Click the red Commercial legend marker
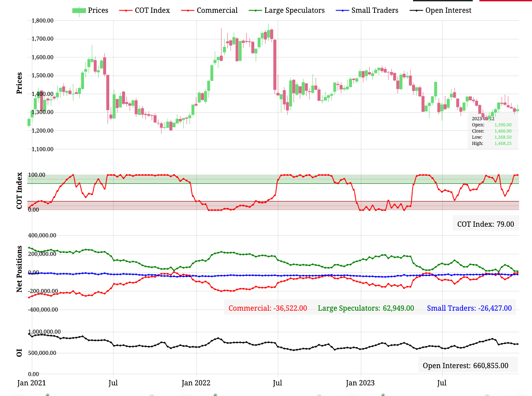Viewport: 532px width, 396px height. [x=188, y=10]
